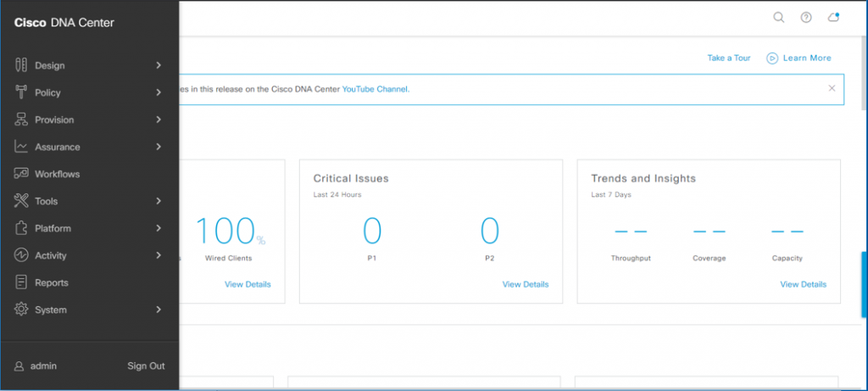Click the Tools wrench icon
Viewport: 868px width, 391px height.
(x=21, y=200)
